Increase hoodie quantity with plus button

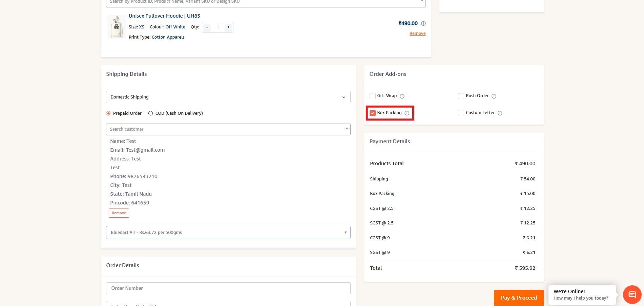[x=228, y=27]
